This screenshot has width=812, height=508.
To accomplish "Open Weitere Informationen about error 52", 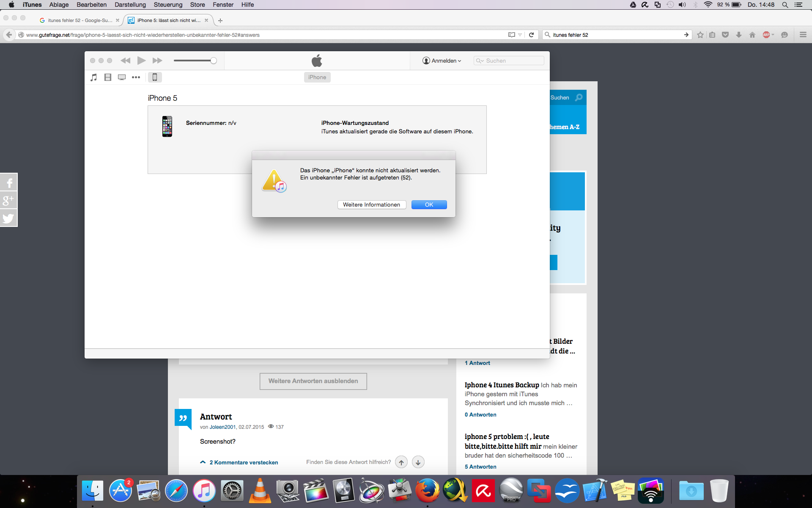I will pyautogui.click(x=372, y=205).
